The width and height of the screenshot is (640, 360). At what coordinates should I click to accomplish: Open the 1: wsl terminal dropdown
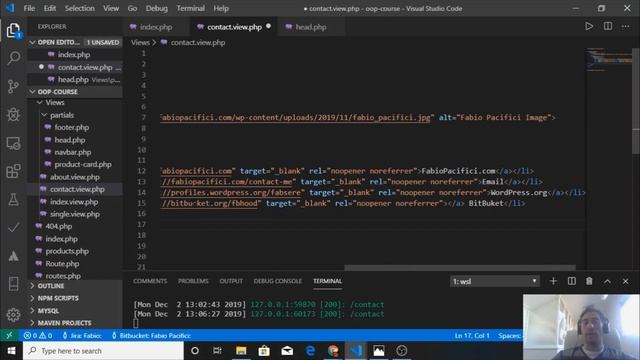(x=494, y=281)
